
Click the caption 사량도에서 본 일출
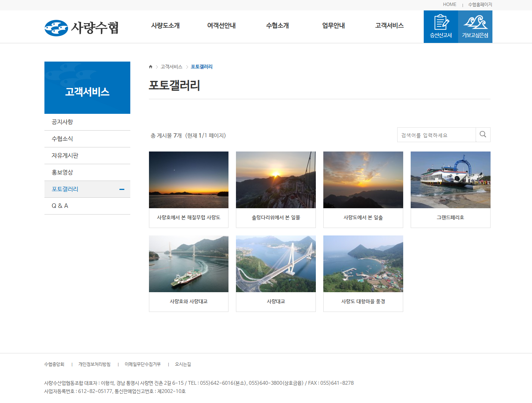pos(363,218)
